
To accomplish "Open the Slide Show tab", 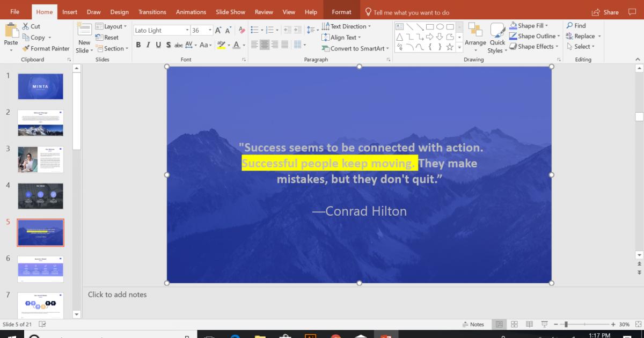I will click(230, 11).
